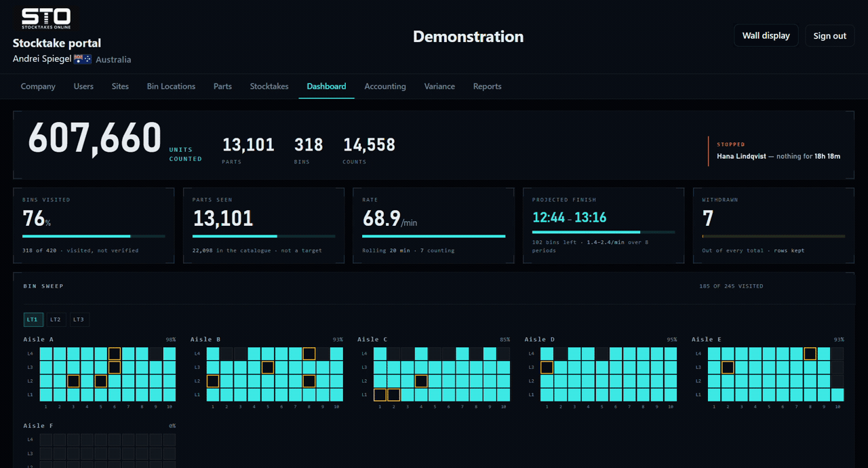Select the Dashboard tab
Viewport: 868px width, 468px height.
point(326,86)
